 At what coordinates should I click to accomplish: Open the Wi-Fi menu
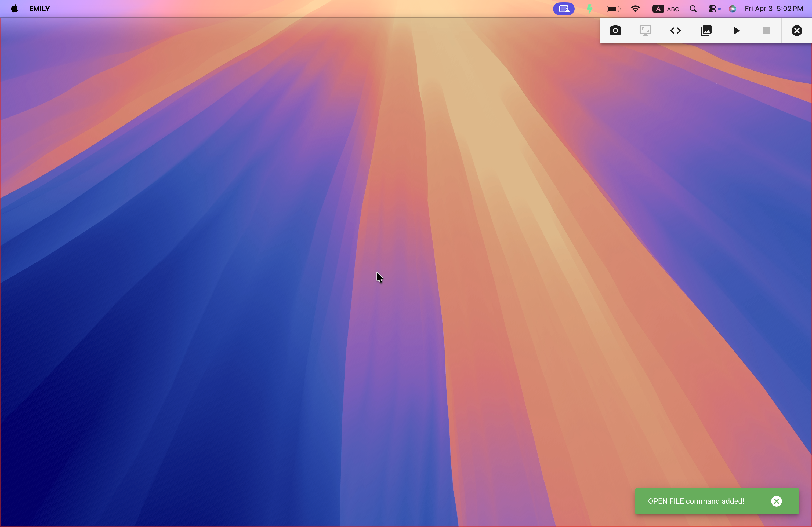635,9
